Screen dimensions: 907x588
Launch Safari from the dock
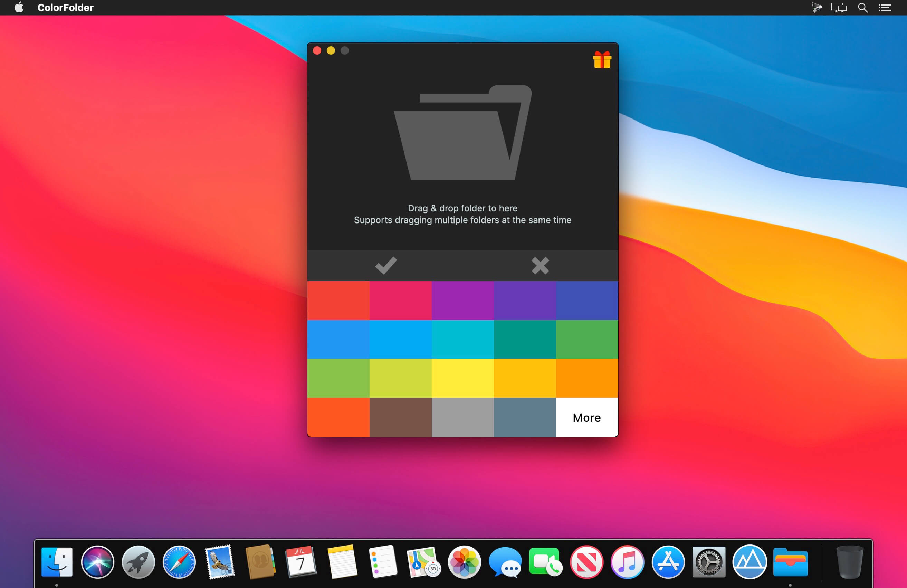[179, 562]
